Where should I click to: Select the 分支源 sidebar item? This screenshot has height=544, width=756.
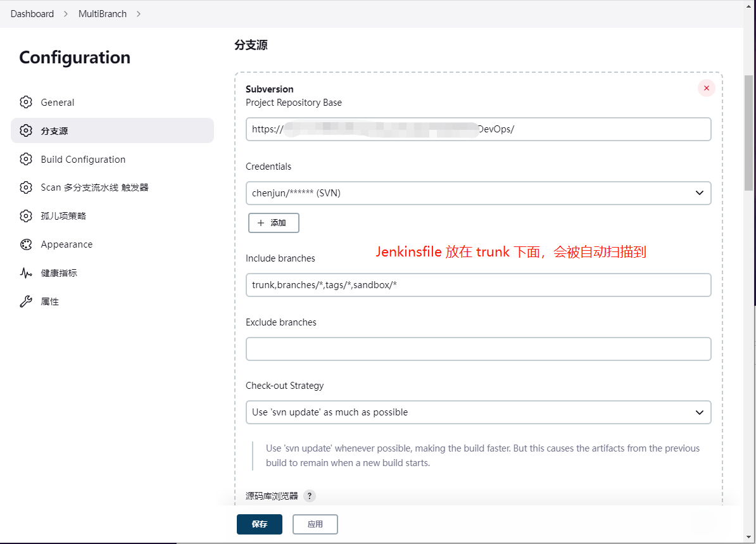point(112,130)
